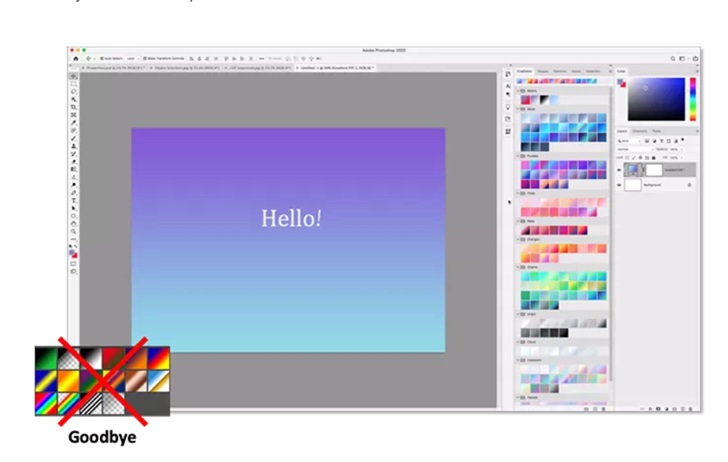728x462 pixels.
Task: Click the Hello! text on canvas
Action: [291, 218]
